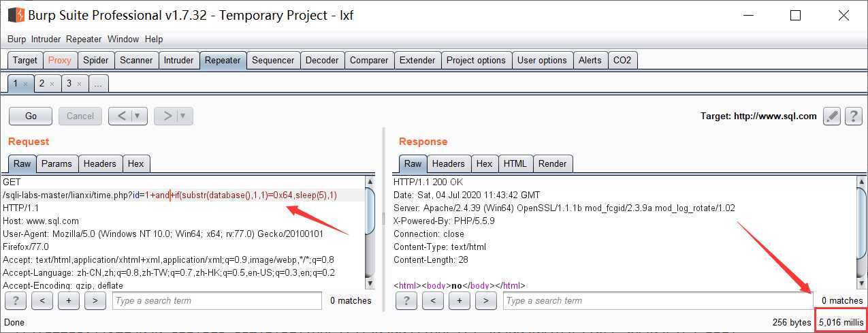Image resolution: width=868 pixels, height=333 pixels.
Task: Switch to the Decoder tab
Action: pos(322,60)
